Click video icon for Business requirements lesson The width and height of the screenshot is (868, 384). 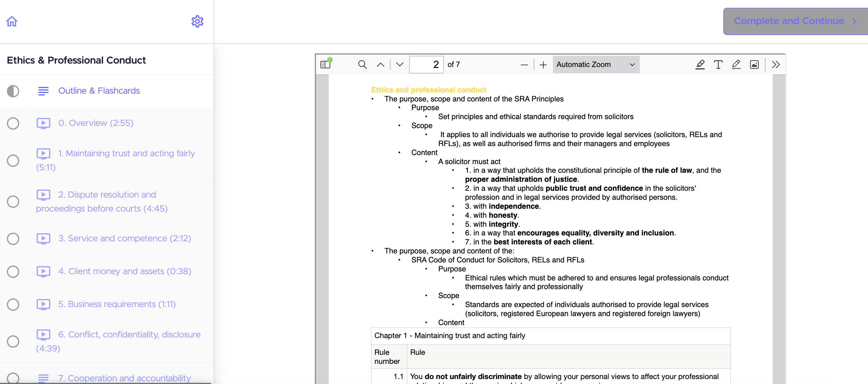click(43, 304)
